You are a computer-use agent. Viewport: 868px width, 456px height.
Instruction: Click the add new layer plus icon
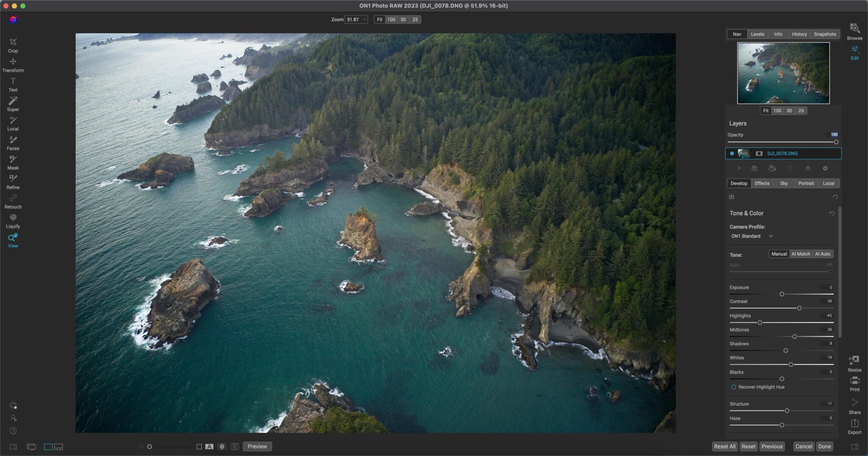[740, 168]
